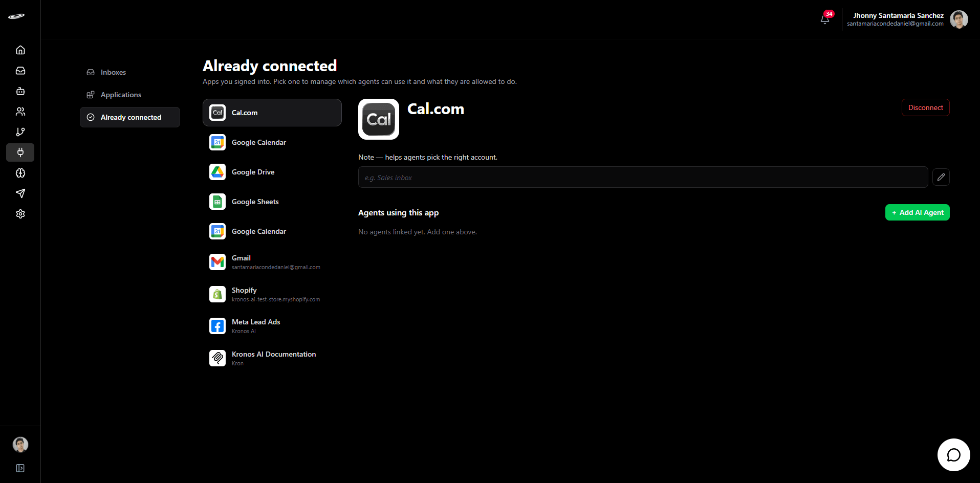Open the contacts people icon in the sidebar
The height and width of the screenshot is (483, 980).
(20, 112)
